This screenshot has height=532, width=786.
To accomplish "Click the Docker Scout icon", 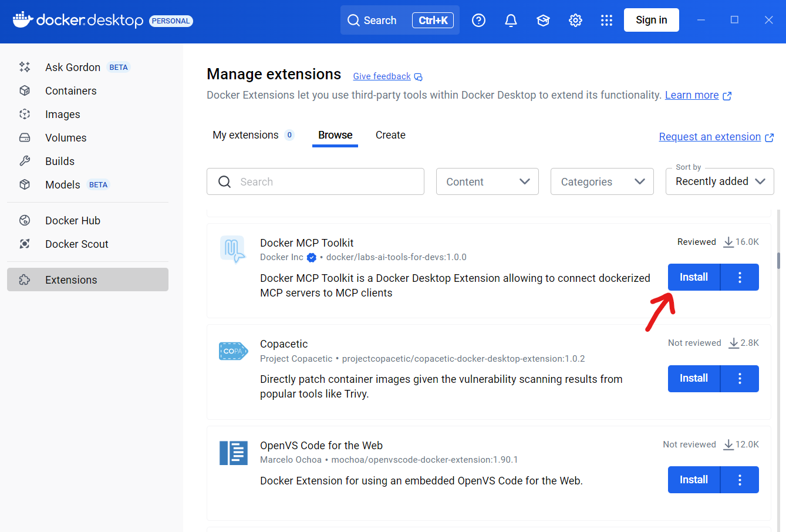I will pyautogui.click(x=25, y=244).
